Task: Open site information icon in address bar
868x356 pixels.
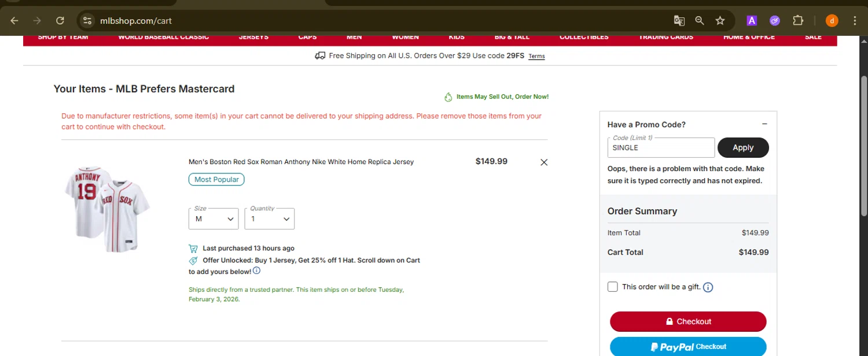Action: [87, 21]
